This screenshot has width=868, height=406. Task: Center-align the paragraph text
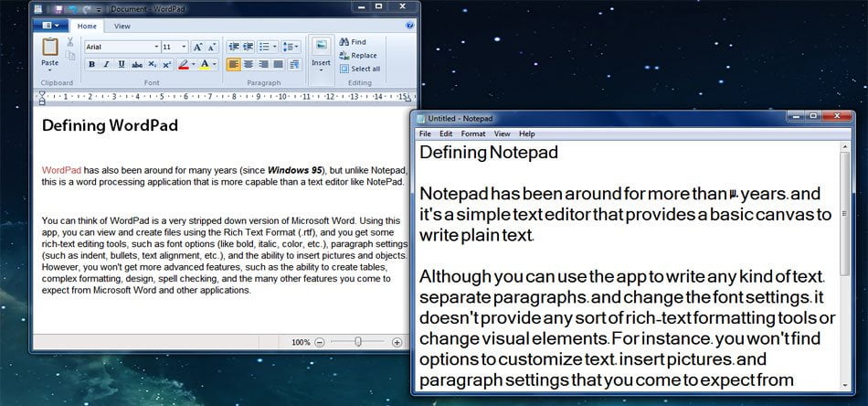[249, 64]
